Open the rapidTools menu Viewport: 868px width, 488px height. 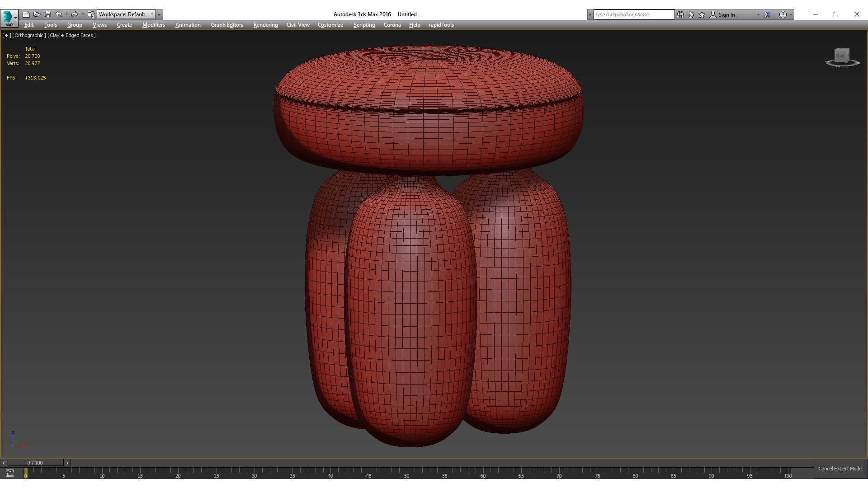pyautogui.click(x=441, y=25)
